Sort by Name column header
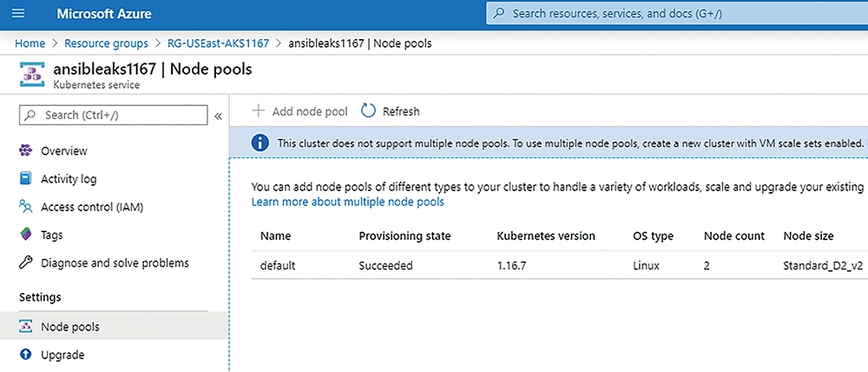 tap(276, 236)
